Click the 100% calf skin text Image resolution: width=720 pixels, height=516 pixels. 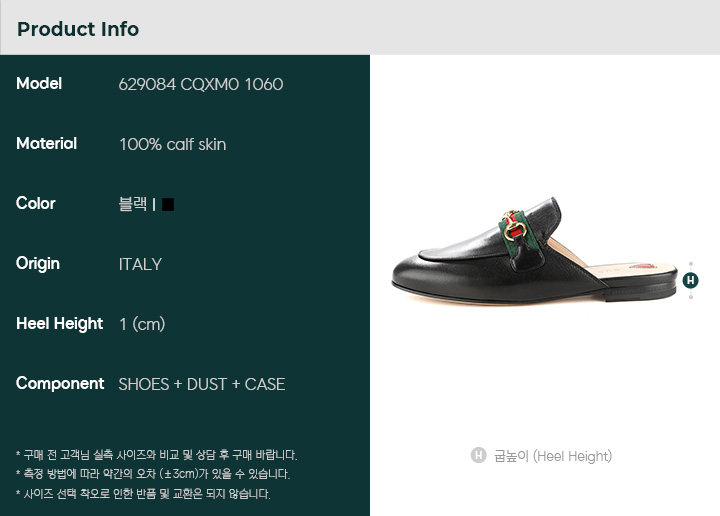(173, 144)
